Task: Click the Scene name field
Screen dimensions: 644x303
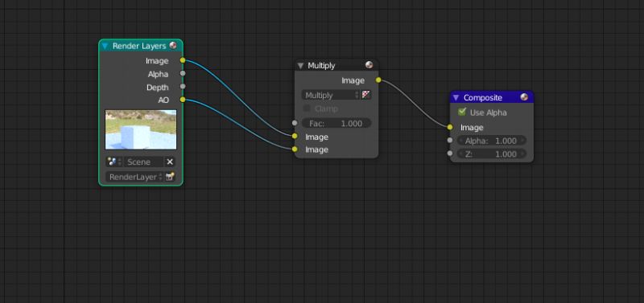Action: [143, 162]
